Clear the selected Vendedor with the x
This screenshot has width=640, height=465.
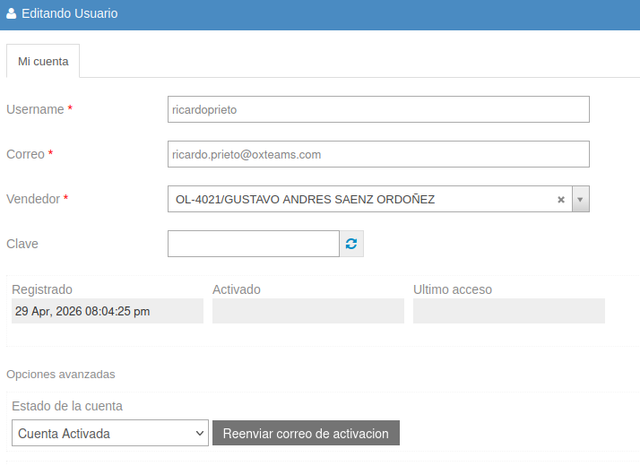coord(561,199)
